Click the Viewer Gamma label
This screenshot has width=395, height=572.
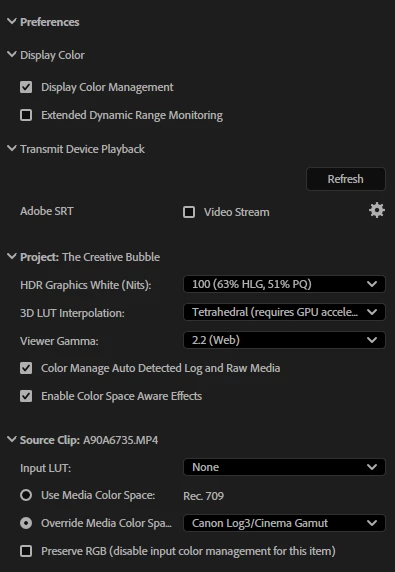[59, 341]
